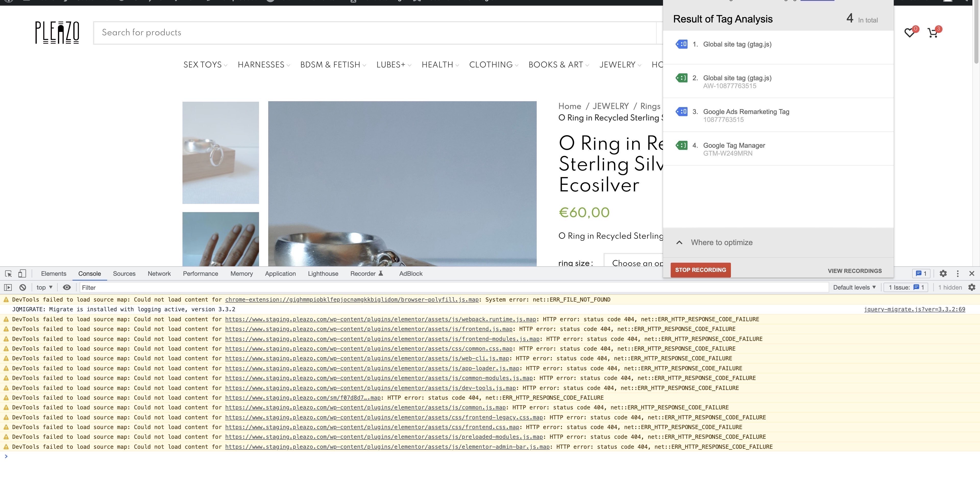Open DevTools settings gear icon

(x=943, y=273)
